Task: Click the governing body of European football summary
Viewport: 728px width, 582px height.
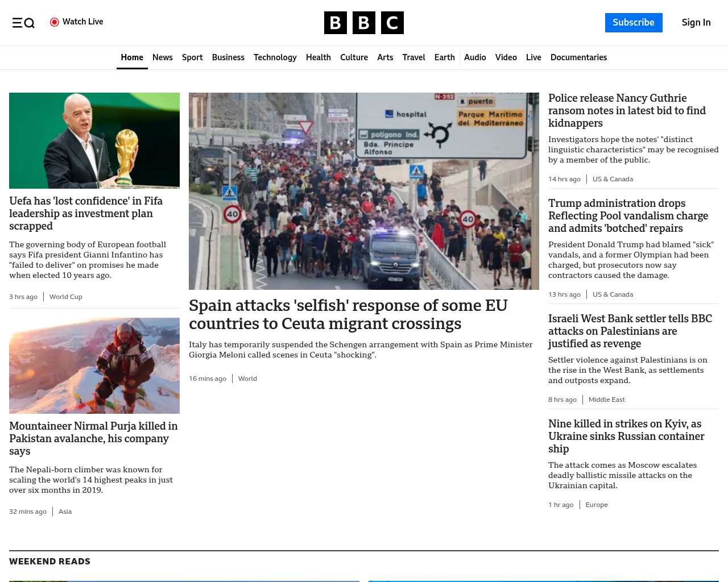Action: pos(88,260)
